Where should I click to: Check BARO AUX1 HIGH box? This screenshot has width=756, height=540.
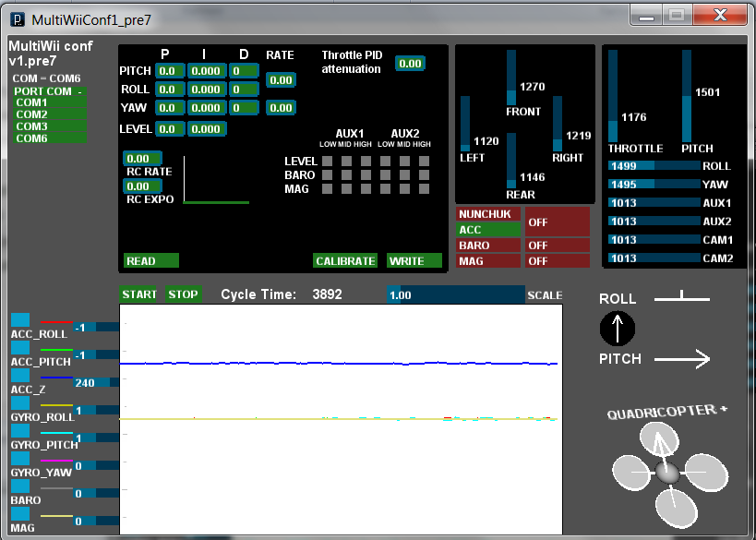tap(366, 175)
